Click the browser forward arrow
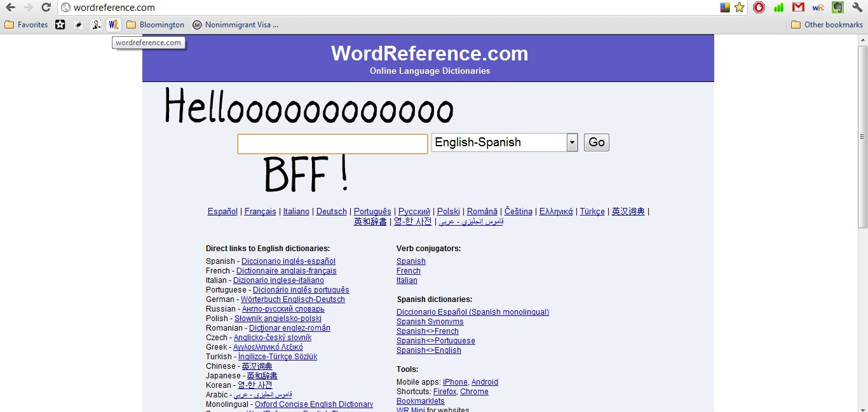868x412 pixels. (x=28, y=8)
